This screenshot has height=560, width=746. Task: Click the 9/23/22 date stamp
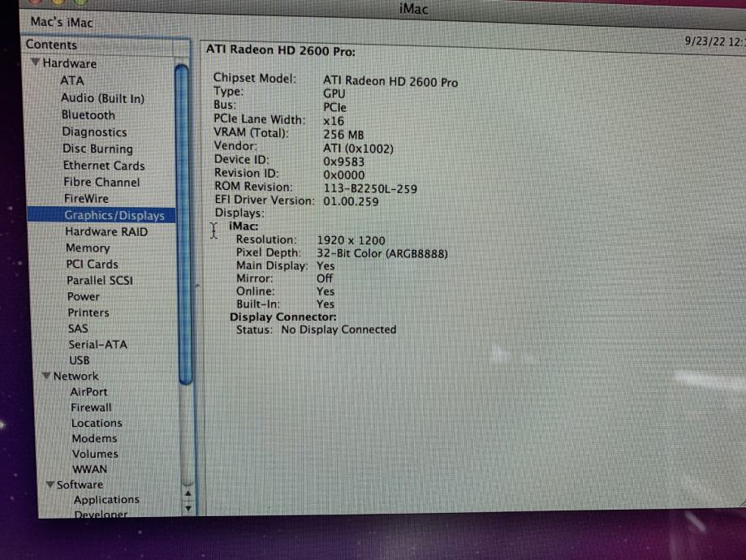tap(705, 41)
